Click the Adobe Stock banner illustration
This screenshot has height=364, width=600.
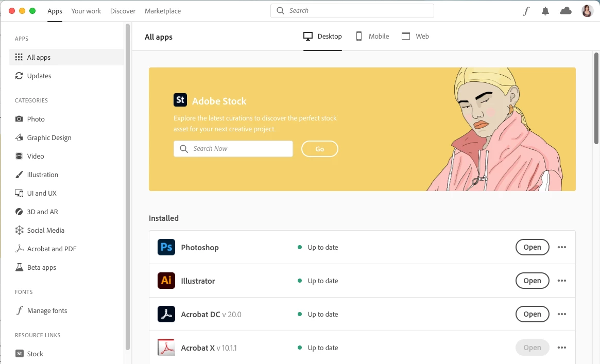tap(495, 129)
